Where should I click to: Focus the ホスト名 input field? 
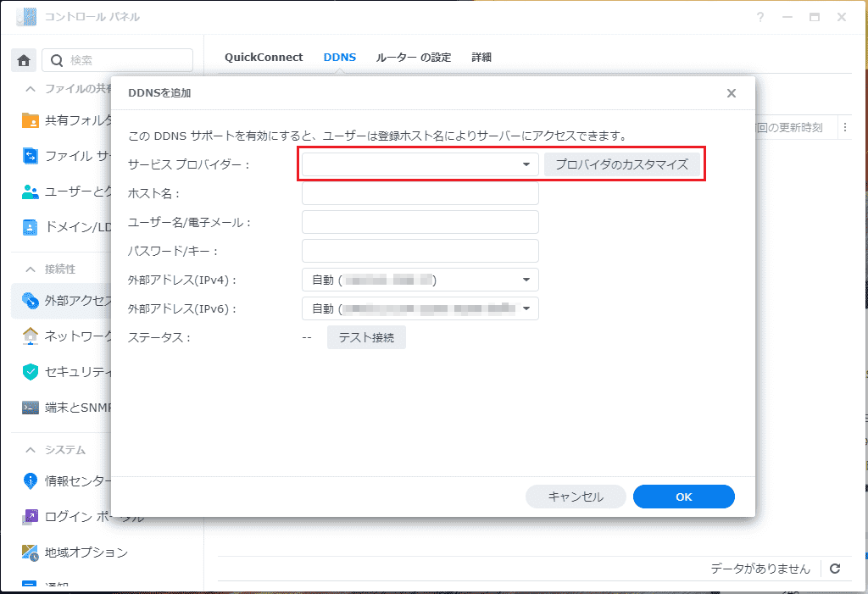click(x=420, y=193)
